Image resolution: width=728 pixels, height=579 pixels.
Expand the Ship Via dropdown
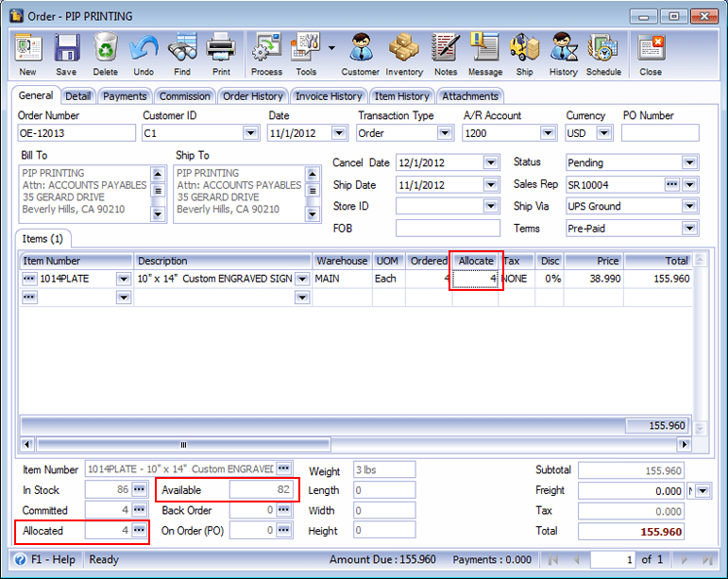[689, 206]
